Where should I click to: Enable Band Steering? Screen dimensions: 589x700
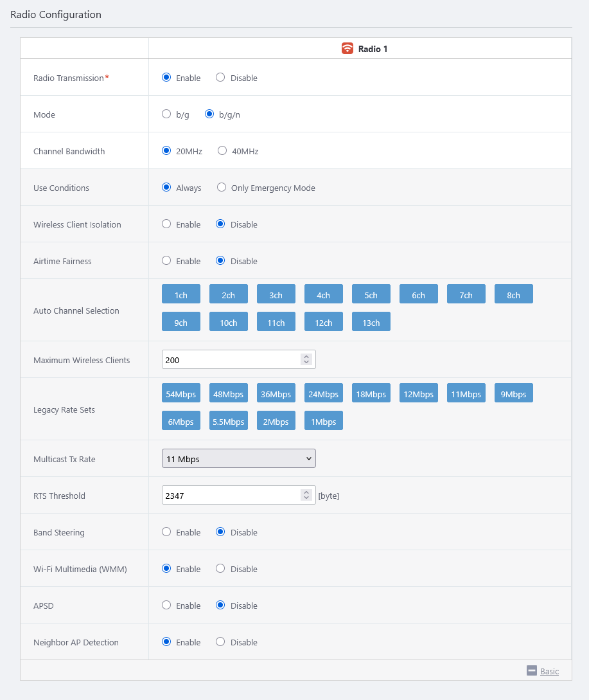point(166,532)
